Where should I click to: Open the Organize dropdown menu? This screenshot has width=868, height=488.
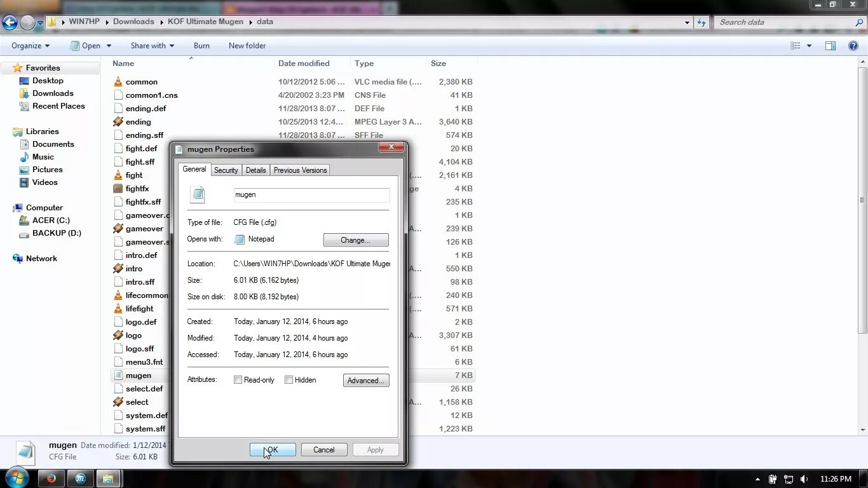point(31,46)
